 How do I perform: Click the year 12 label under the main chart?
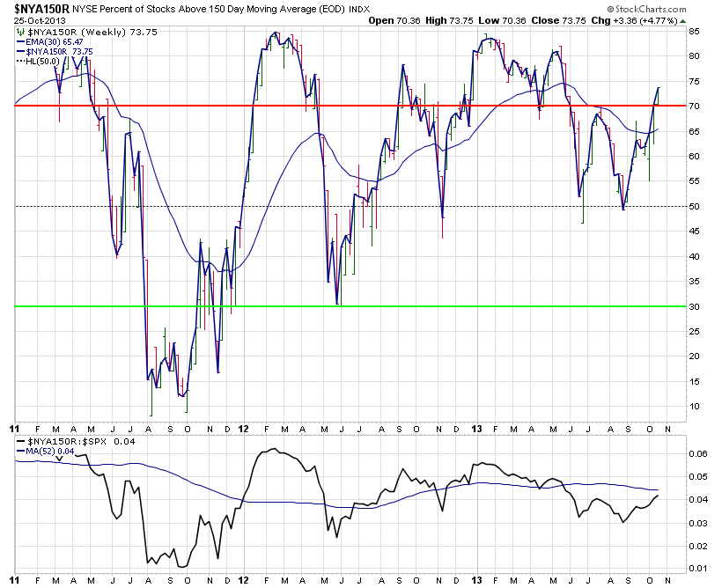(243, 430)
